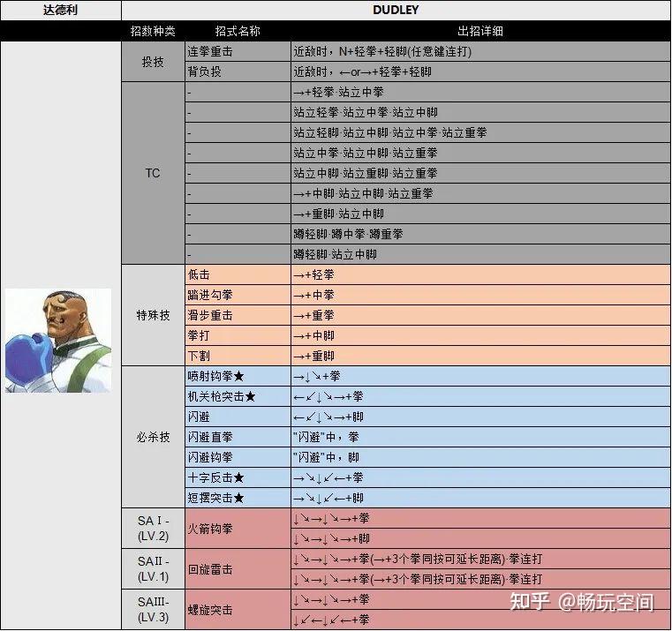Select the combo 站立中拳·站立中脚·站立重拳
The width and height of the screenshot is (672, 631).
[x=366, y=153]
